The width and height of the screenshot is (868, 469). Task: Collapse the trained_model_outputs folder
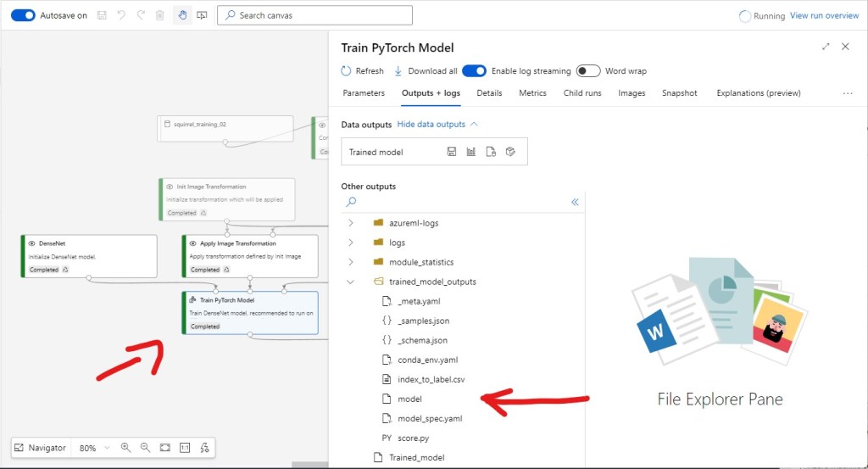coord(351,282)
